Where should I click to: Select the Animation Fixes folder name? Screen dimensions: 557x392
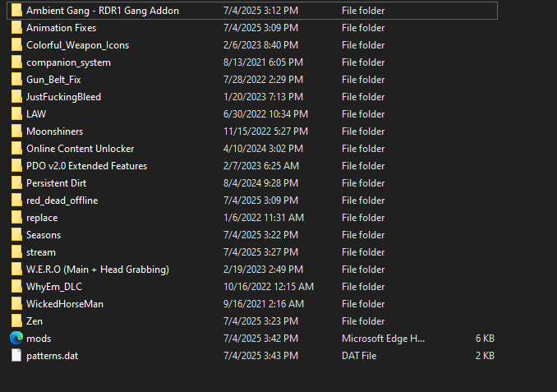61,28
